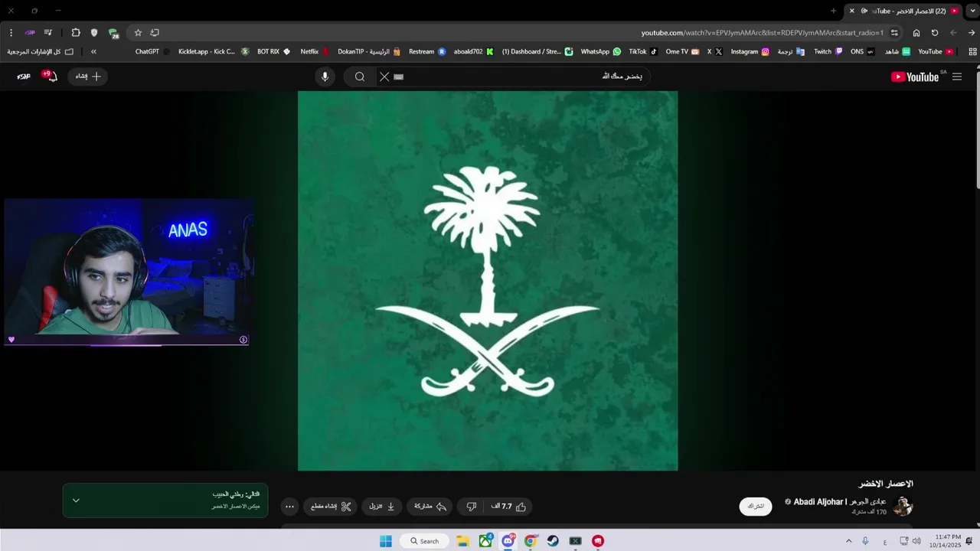Open the apps grid in the bookmarks bar

coord(972,52)
